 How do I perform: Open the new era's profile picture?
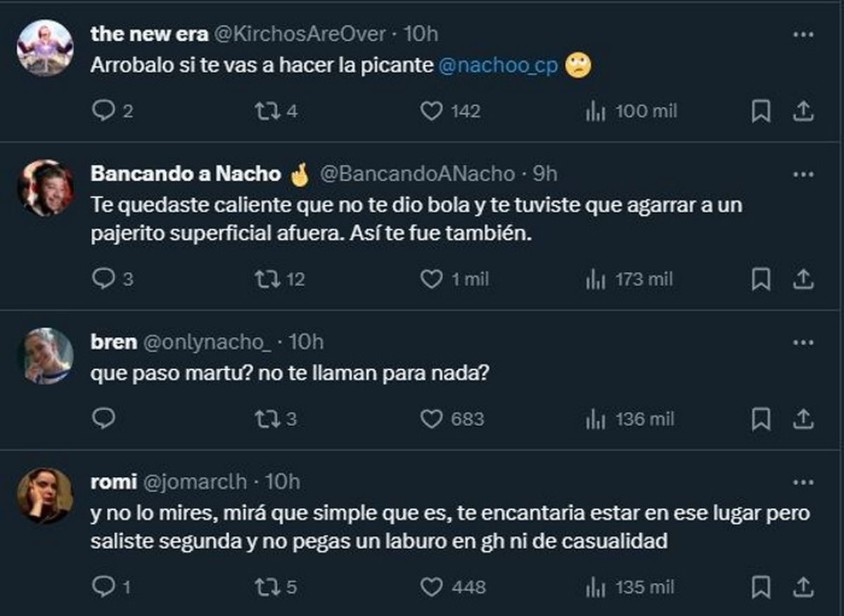[45, 47]
